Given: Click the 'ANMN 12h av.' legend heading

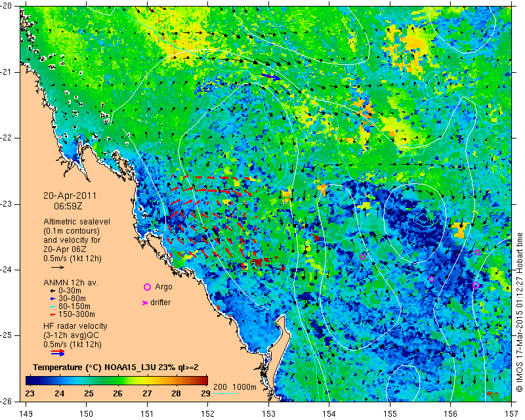Looking at the screenshot, I should click(71, 283).
